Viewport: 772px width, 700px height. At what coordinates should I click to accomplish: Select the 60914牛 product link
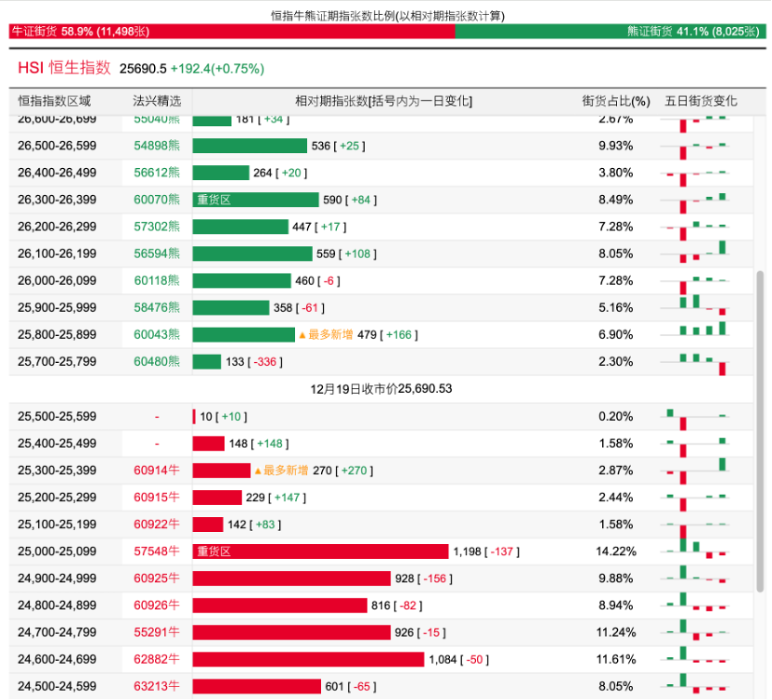point(157,471)
